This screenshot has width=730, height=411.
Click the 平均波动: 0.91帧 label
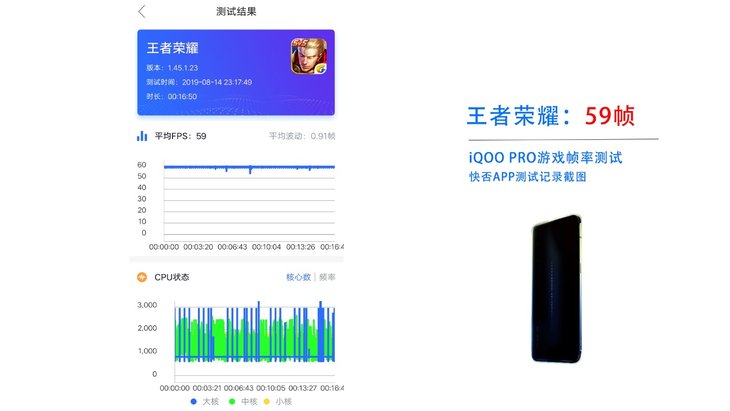(x=302, y=136)
